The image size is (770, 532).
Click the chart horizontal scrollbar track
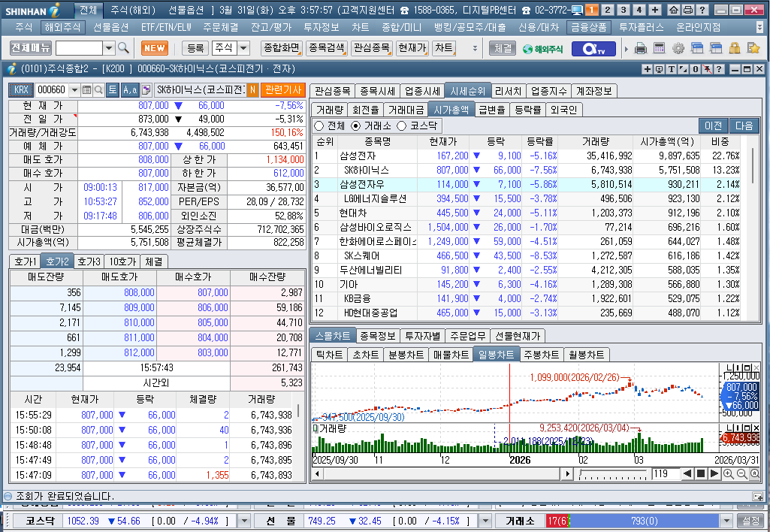click(x=442, y=473)
